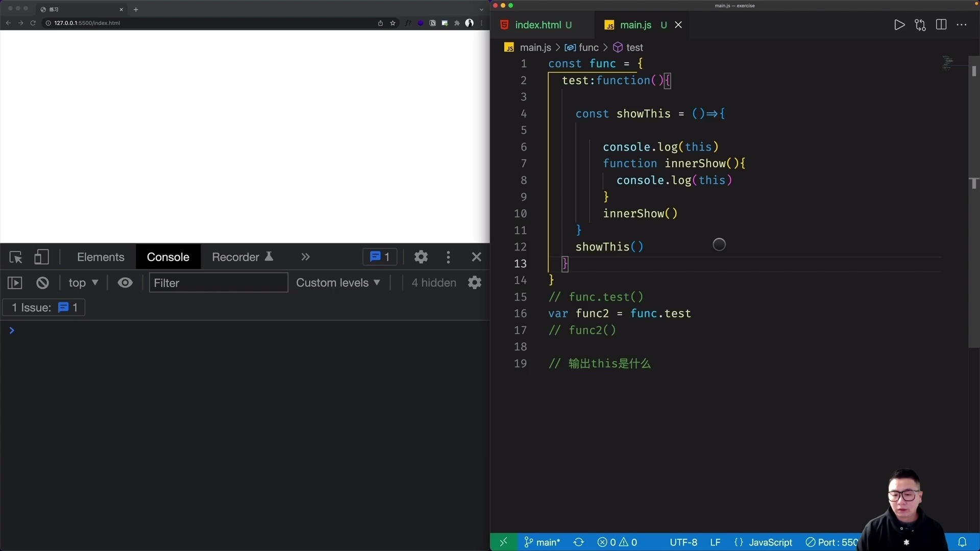980x551 pixels.
Task: Switch to the Elements panel
Action: tap(100, 257)
